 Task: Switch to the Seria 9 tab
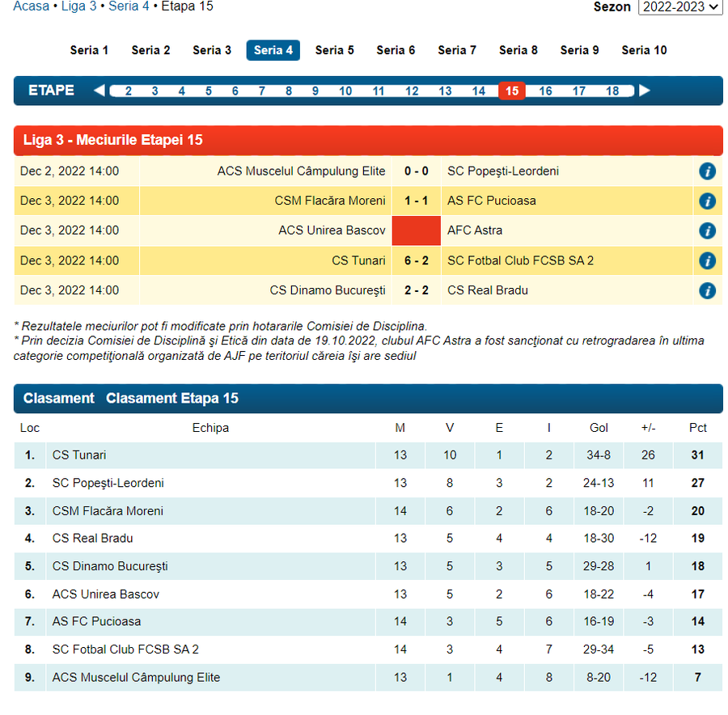(x=579, y=50)
